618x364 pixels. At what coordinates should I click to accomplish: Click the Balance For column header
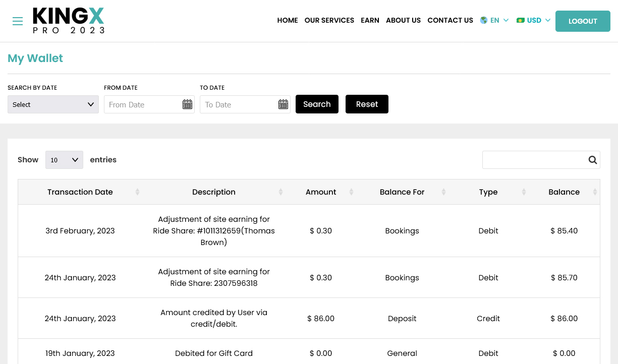coord(402,192)
